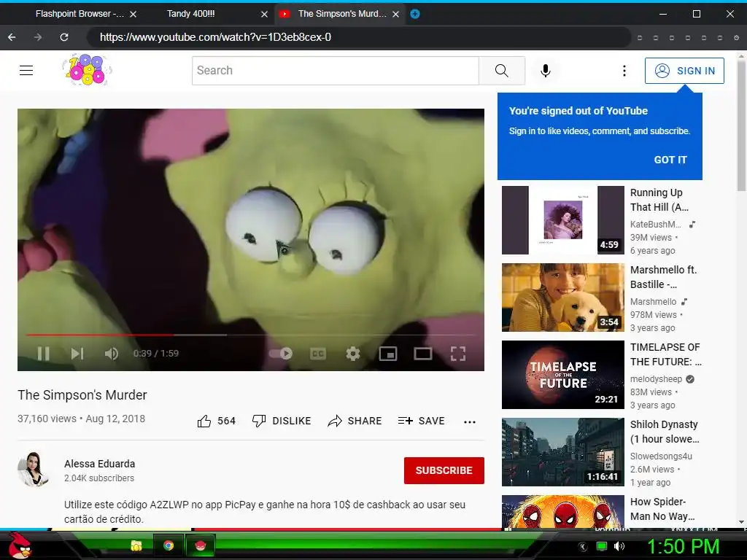Open system tray volume icon
This screenshot has height=560, width=747.
pos(619,546)
